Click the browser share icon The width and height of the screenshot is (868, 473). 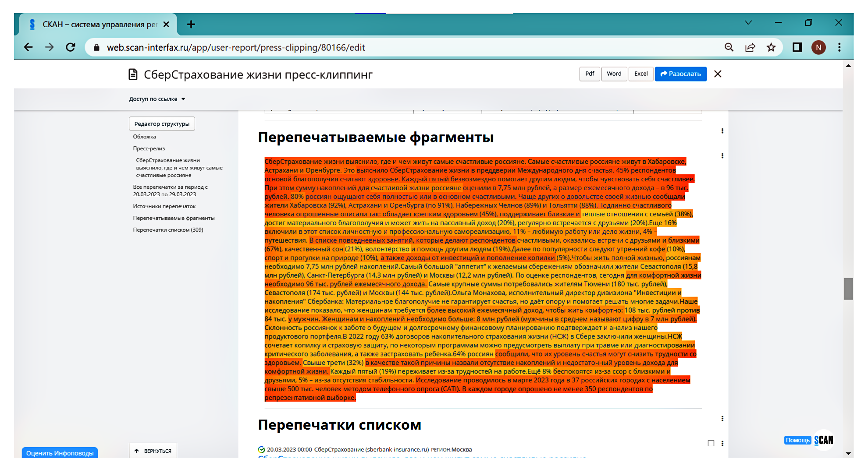pos(751,47)
